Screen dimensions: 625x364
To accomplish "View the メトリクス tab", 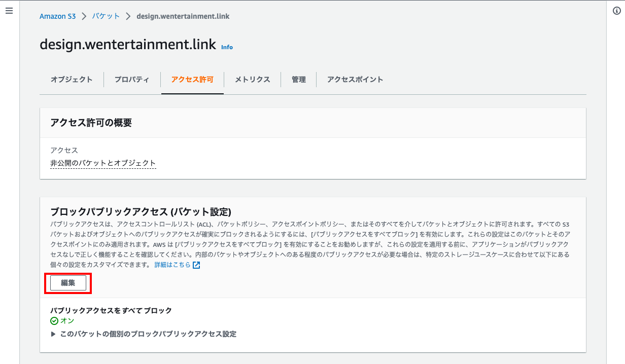I will click(x=252, y=80).
